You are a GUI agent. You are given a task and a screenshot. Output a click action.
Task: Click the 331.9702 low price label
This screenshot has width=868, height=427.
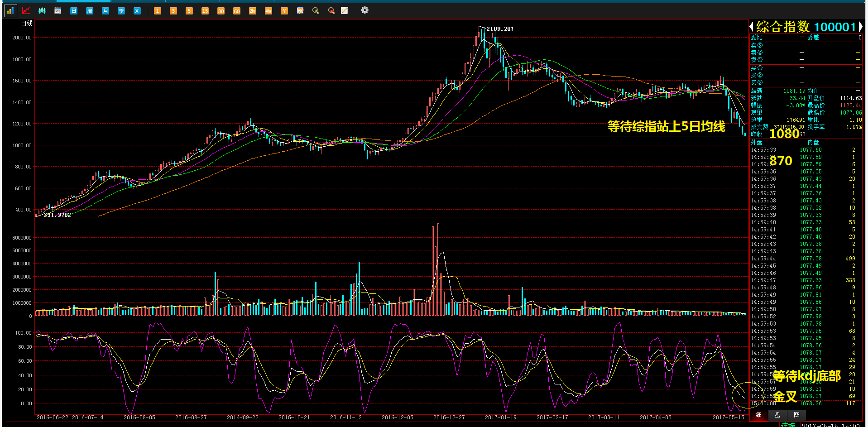pos(57,215)
